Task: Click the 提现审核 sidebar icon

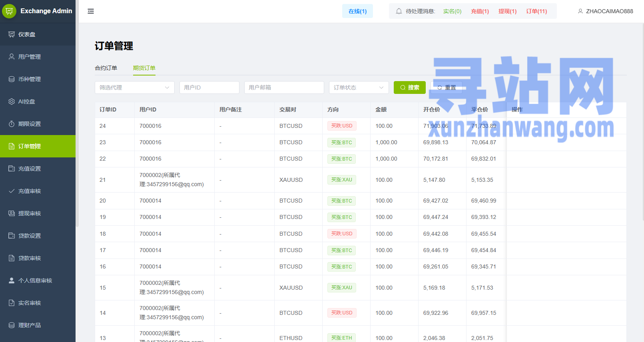Action: [12, 213]
